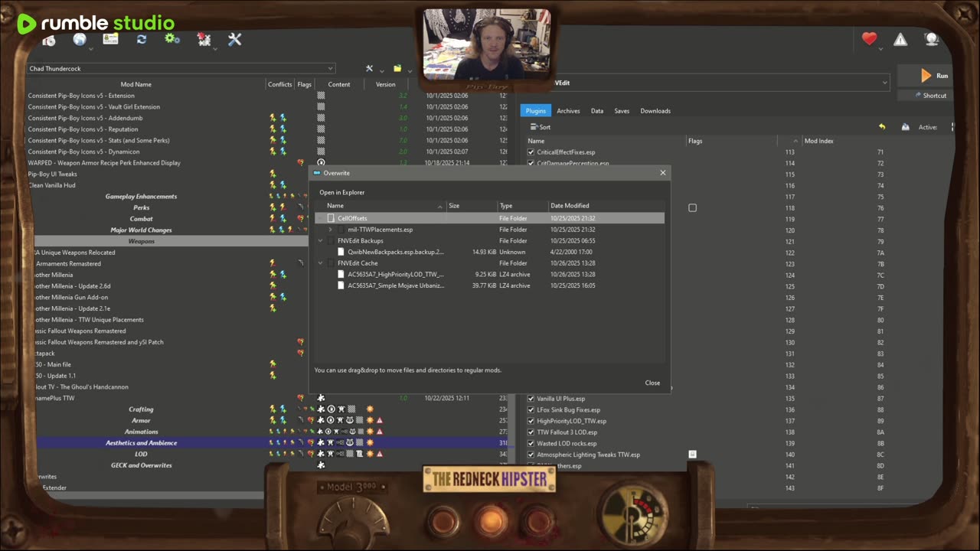Screen dimensions: 980x551
Task: Expand the mil-TTWPlacements.esp folder
Action: click(330, 230)
